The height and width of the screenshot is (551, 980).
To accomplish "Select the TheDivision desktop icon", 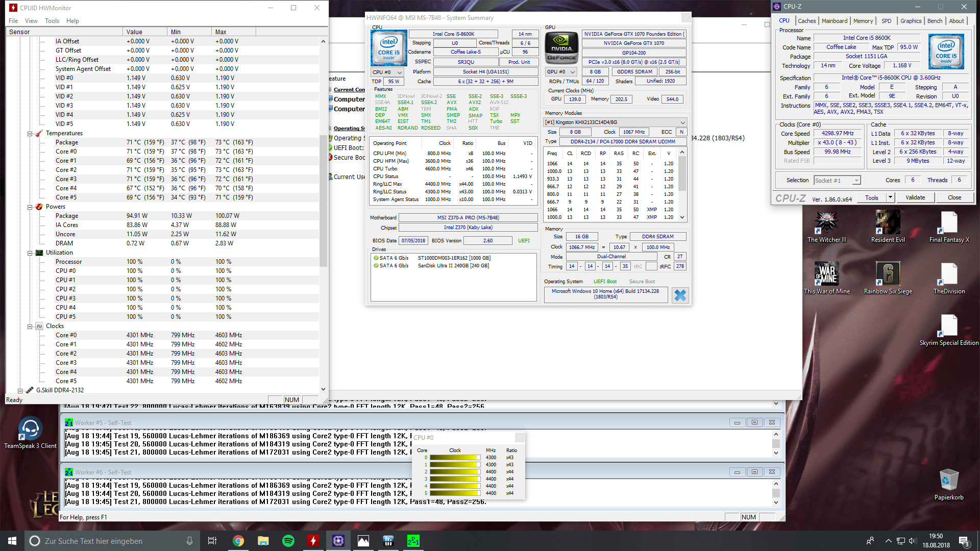I will click(x=949, y=279).
